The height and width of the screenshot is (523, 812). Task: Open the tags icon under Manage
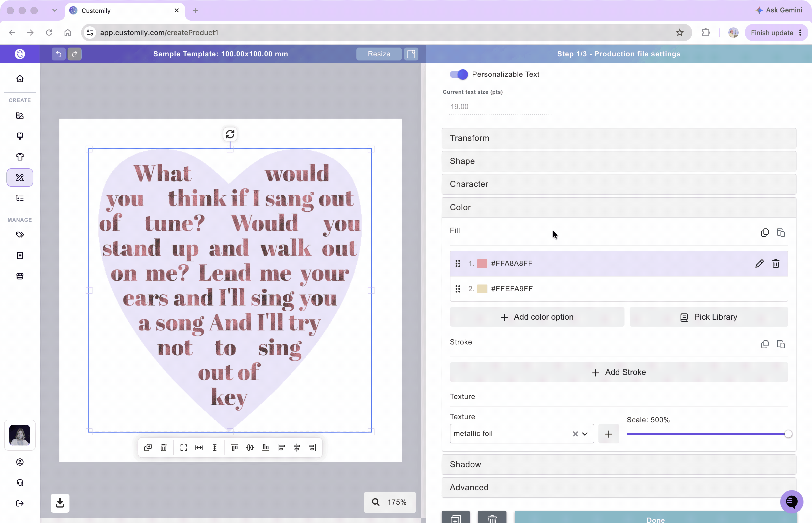[x=20, y=235]
